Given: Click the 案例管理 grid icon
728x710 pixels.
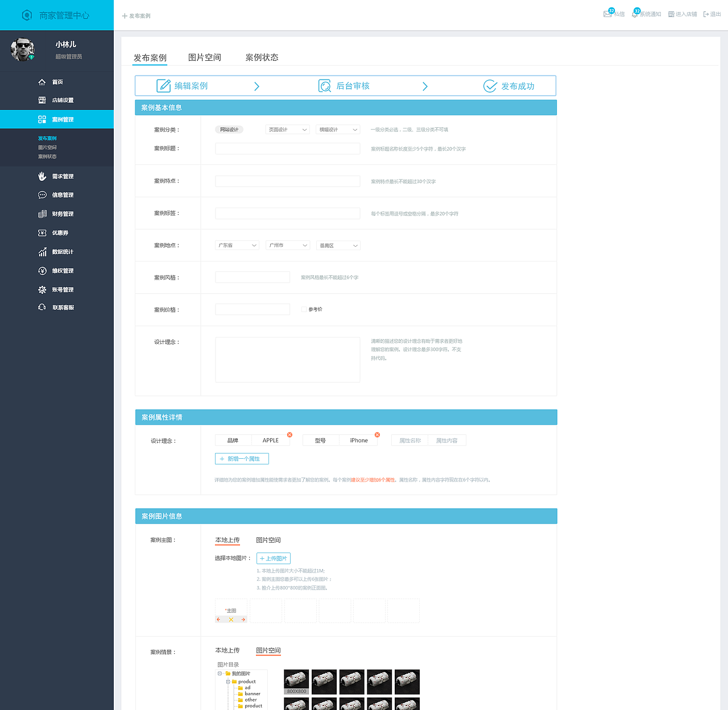Looking at the screenshot, I should (42, 119).
